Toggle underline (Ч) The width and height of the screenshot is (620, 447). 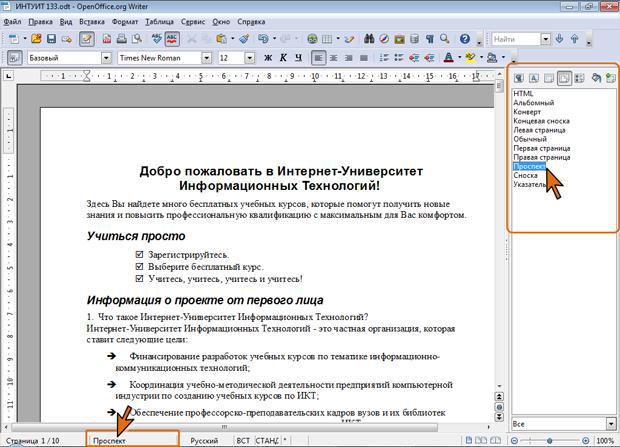tap(299, 58)
